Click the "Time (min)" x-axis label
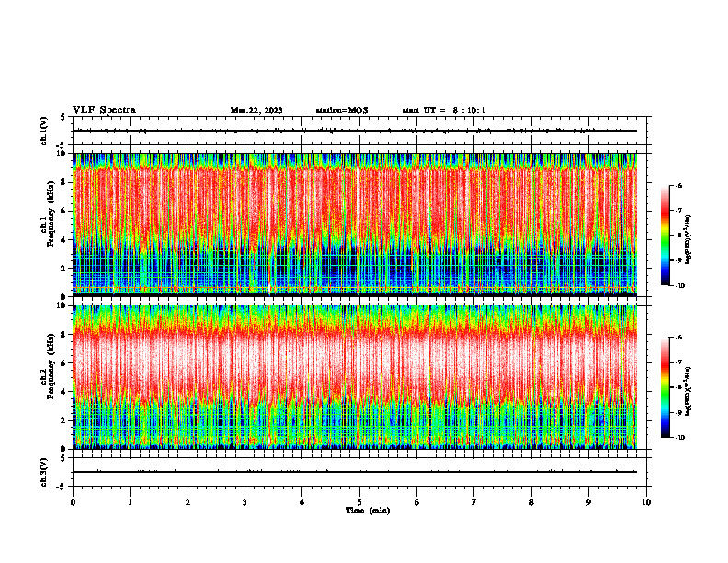This screenshot has height=563, width=728. point(368,511)
